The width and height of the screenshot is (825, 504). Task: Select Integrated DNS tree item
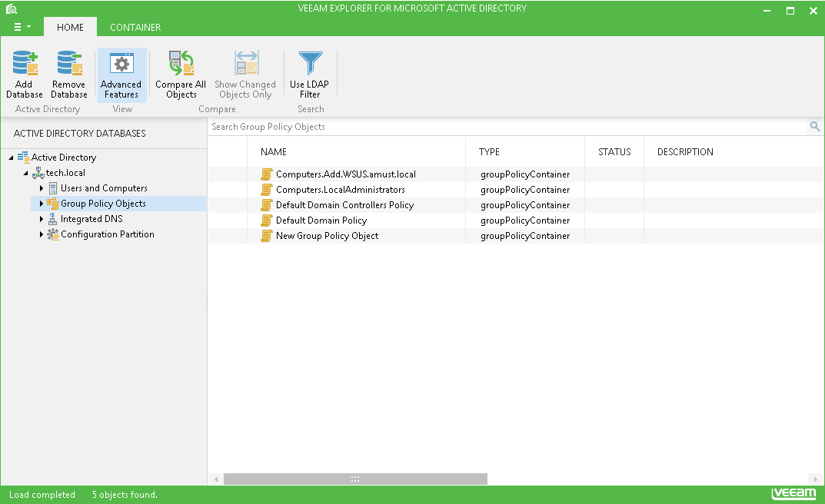coord(91,219)
